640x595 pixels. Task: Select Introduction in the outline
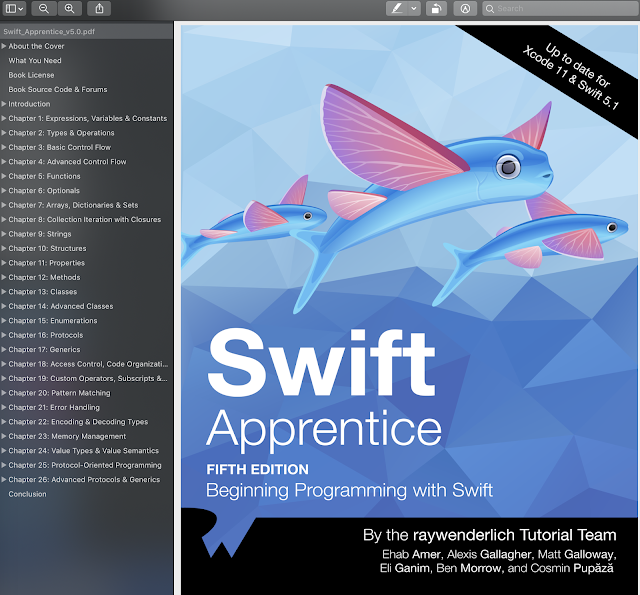click(x=29, y=104)
